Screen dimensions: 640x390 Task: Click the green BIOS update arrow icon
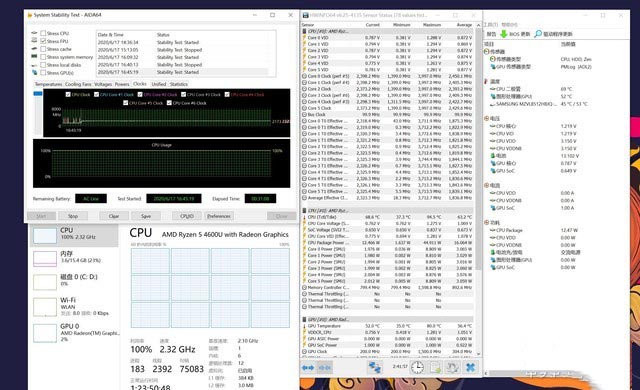pos(504,34)
